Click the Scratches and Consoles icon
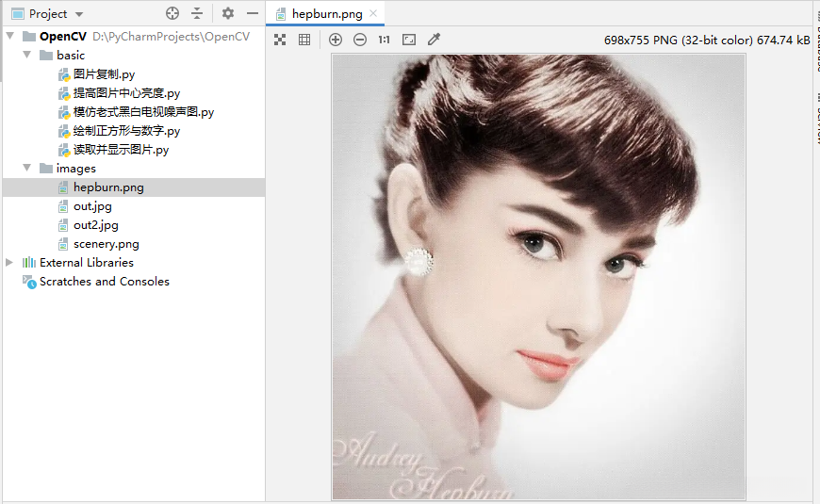820x504 pixels. tap(29, 282)
